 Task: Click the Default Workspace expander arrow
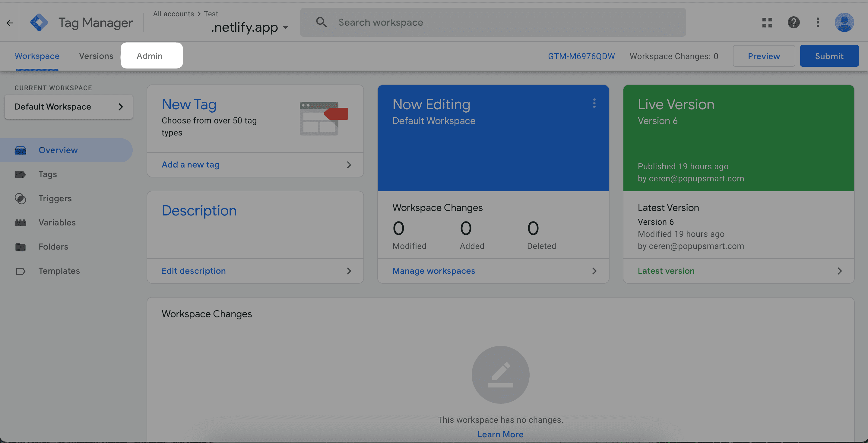coord(120,106)
